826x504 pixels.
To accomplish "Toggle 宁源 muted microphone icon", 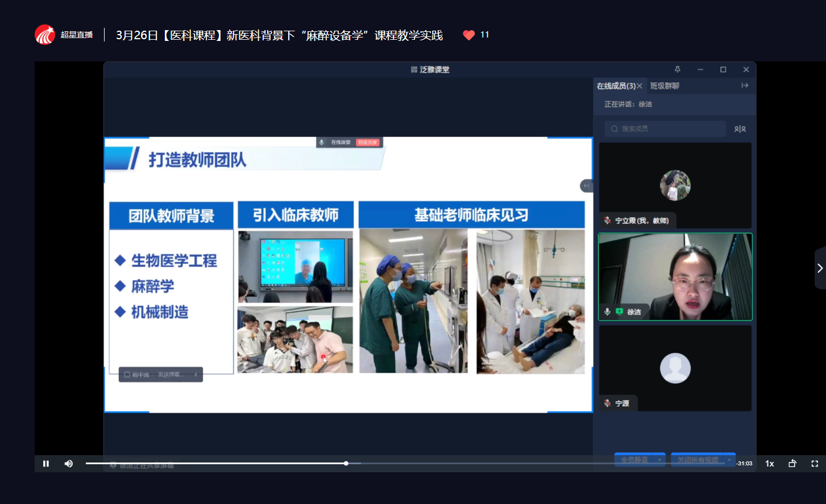I will [x=607, y=403].
